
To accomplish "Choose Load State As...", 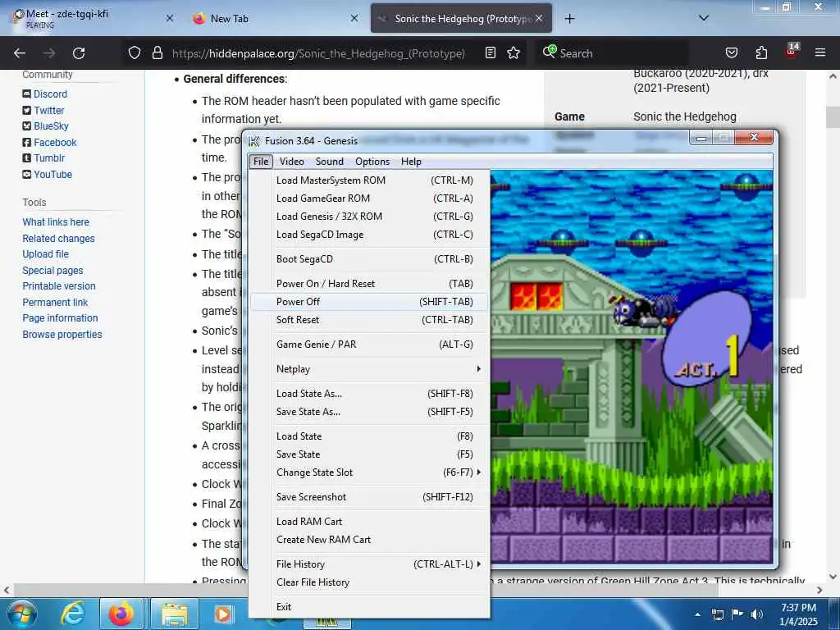I will [369, 394].
